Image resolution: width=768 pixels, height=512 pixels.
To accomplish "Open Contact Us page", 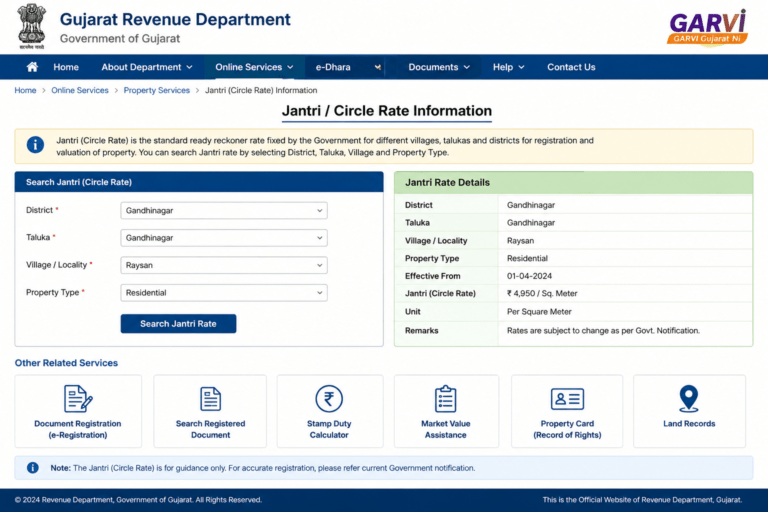I will 571,67.
